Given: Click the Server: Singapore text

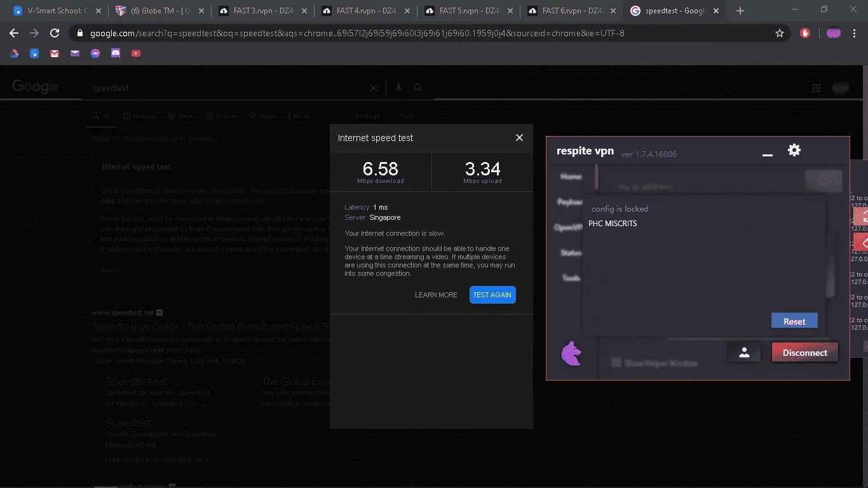Looking at the screenshot, I should 372,217.
